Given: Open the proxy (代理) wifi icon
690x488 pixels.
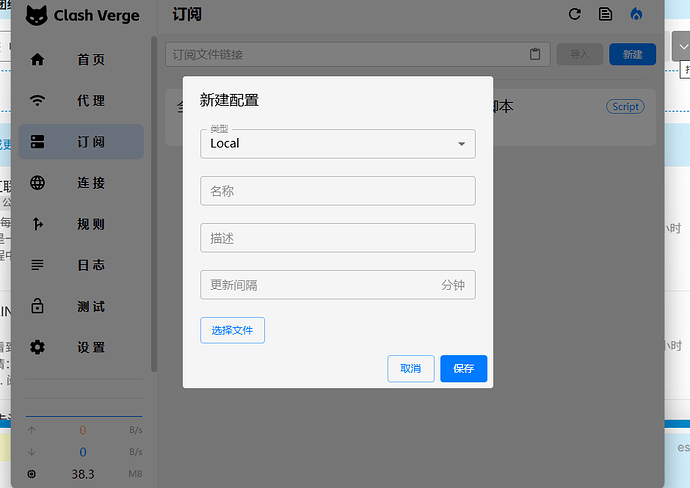Looking at the screenshot, I should (x=37, y=100).
